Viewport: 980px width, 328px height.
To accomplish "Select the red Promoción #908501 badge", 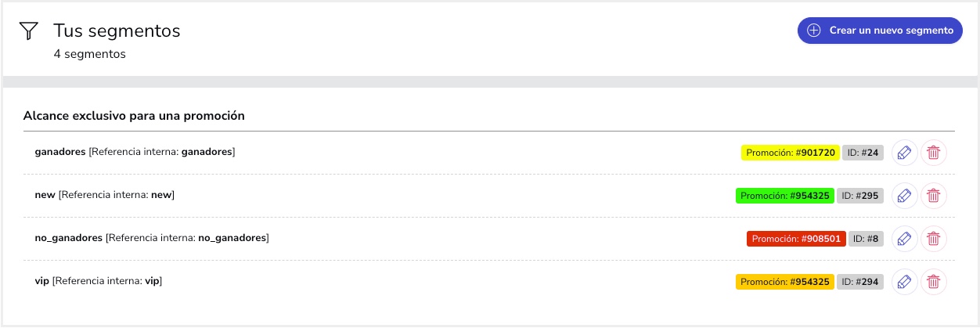I will (796, 239).
